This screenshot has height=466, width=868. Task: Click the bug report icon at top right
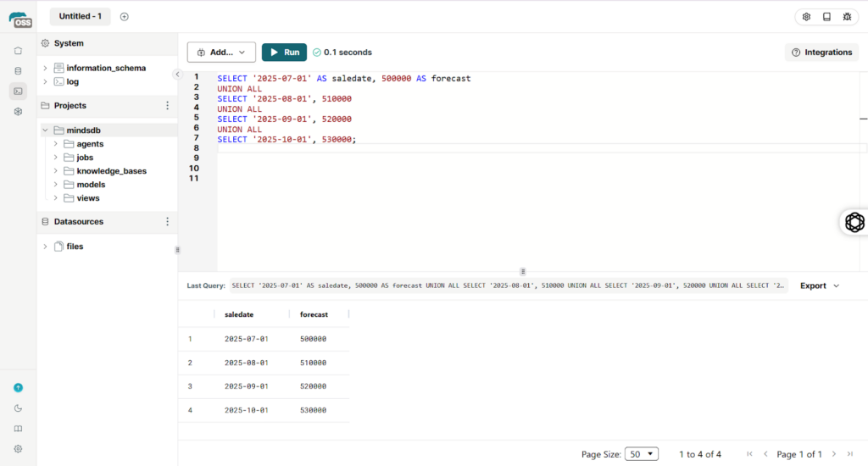tap(847, 17)
